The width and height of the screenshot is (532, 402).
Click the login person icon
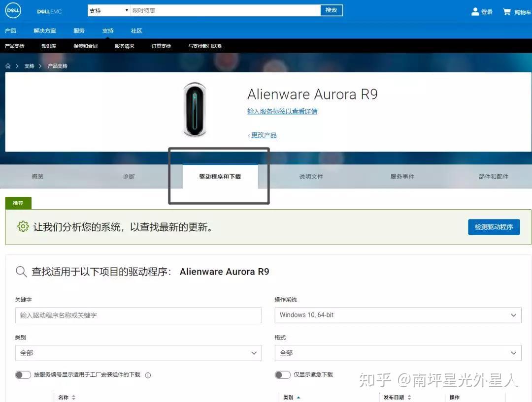[474, 11]
